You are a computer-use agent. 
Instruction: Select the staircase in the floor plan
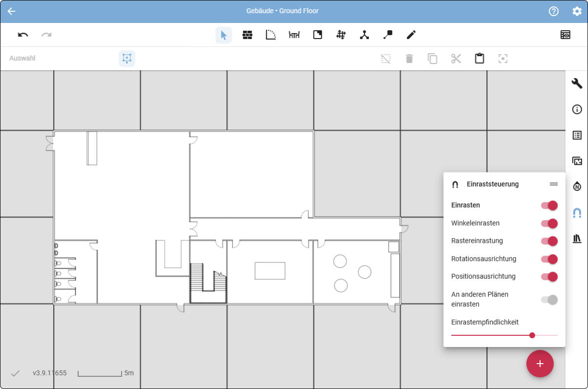pyautogui.click(x=208, y=283)
